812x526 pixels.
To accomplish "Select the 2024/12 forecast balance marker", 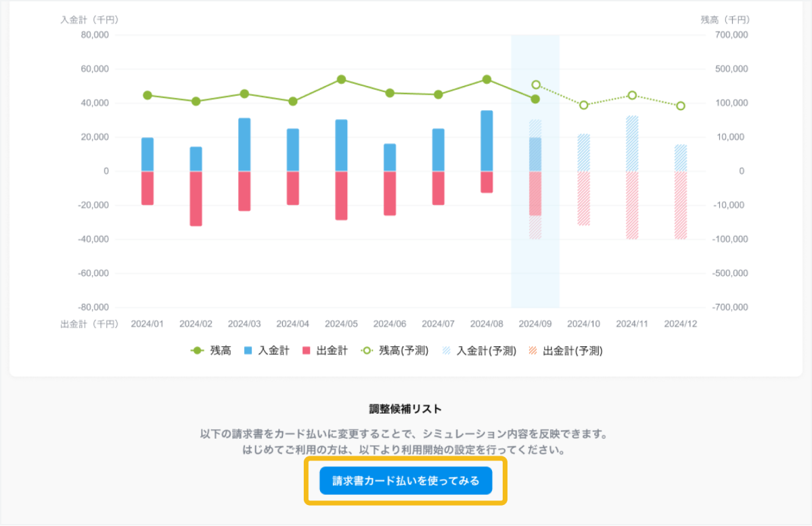I will pyautogui.click(x=681, y=105).
